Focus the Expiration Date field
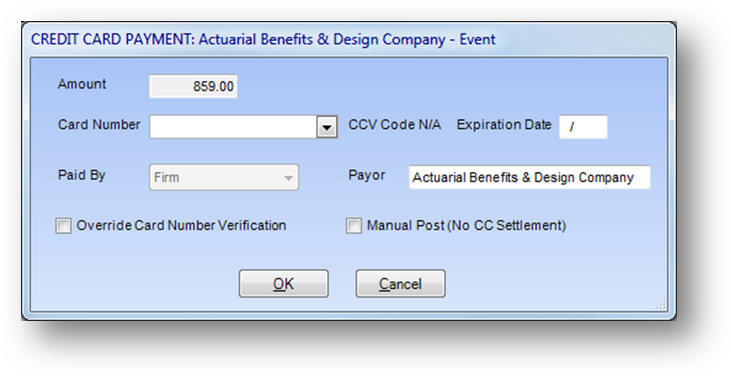This screenshot has width=731, height=376. pos(583,127)
